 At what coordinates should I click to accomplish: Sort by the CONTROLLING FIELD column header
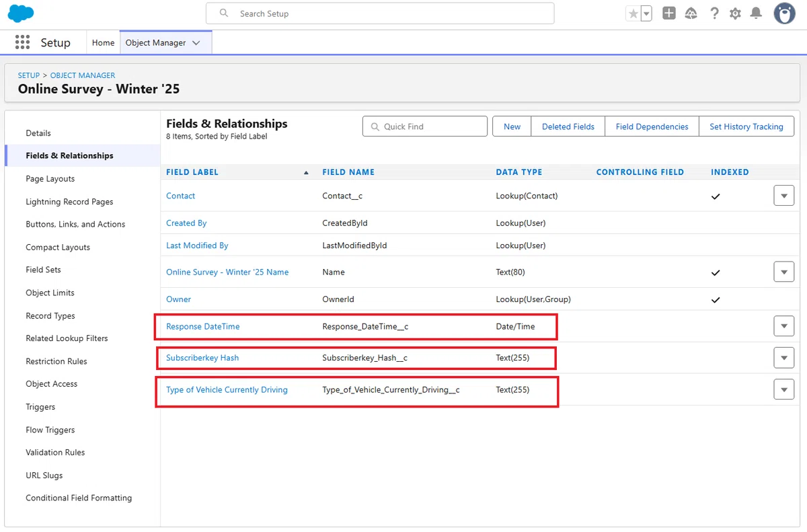tap(640, 172)
